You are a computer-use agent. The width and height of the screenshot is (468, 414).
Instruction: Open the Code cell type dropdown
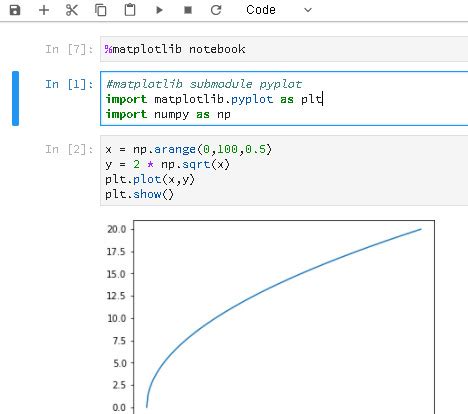(279, 10)
